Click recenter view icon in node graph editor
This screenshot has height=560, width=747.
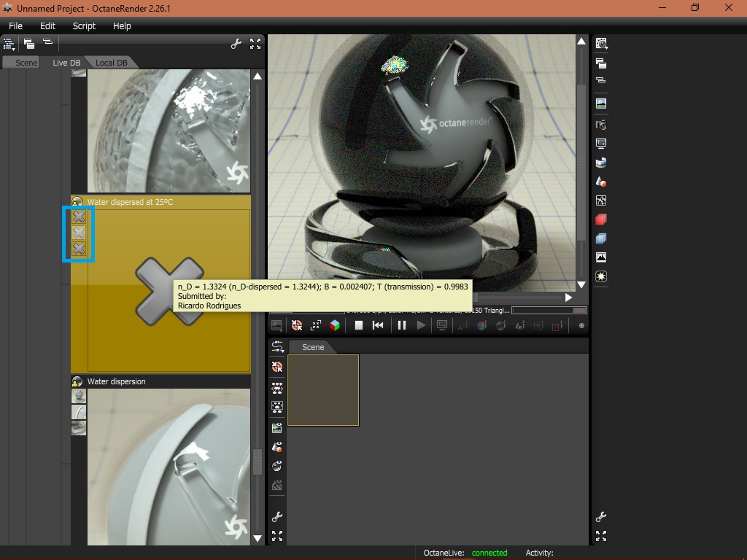(x=276, y=367)
